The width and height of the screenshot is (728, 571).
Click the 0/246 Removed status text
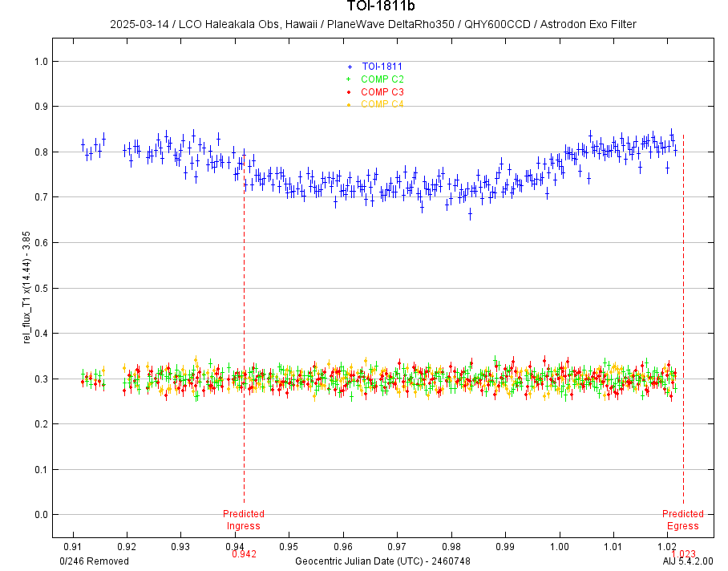click(95, 561)
